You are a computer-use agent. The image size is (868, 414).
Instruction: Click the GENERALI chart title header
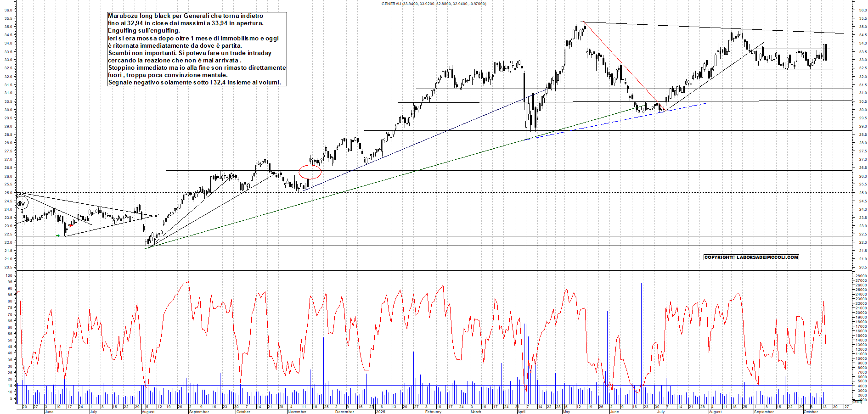(x=434, y=4)
